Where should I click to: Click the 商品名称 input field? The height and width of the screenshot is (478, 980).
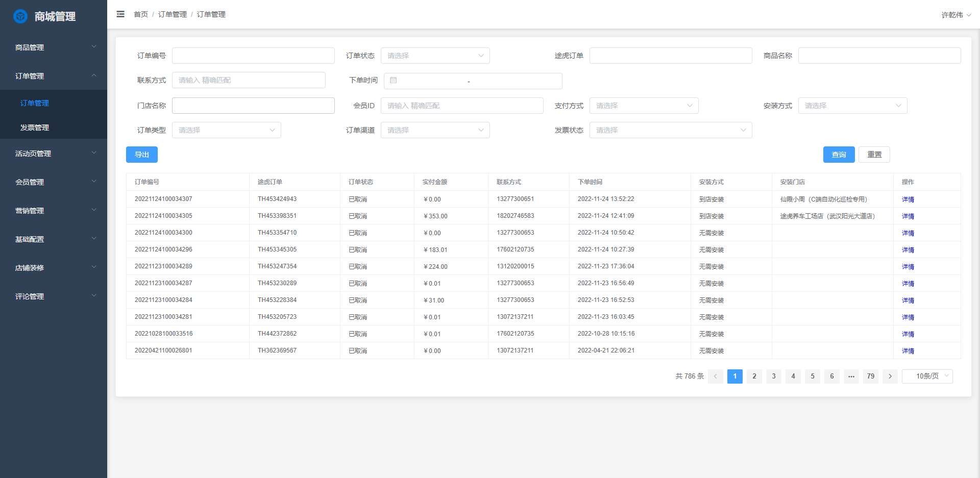(879, 56)
